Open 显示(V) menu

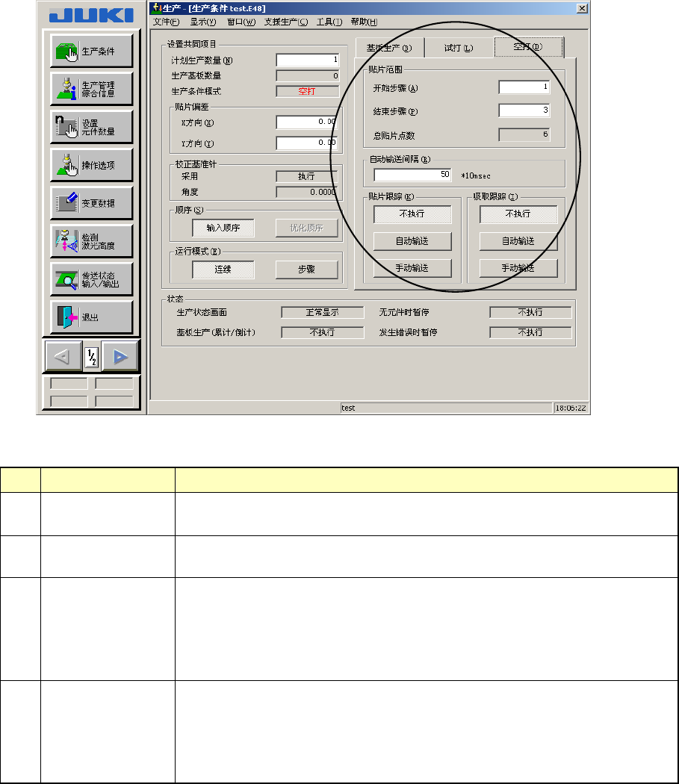[x=202, y=22]
